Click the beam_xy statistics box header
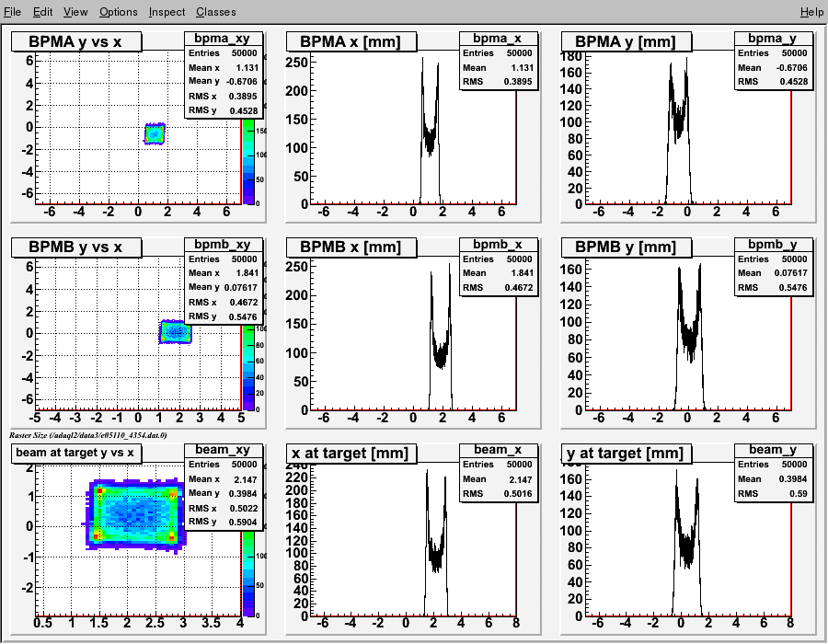This screenshot has height=644, width=828. 224,450
